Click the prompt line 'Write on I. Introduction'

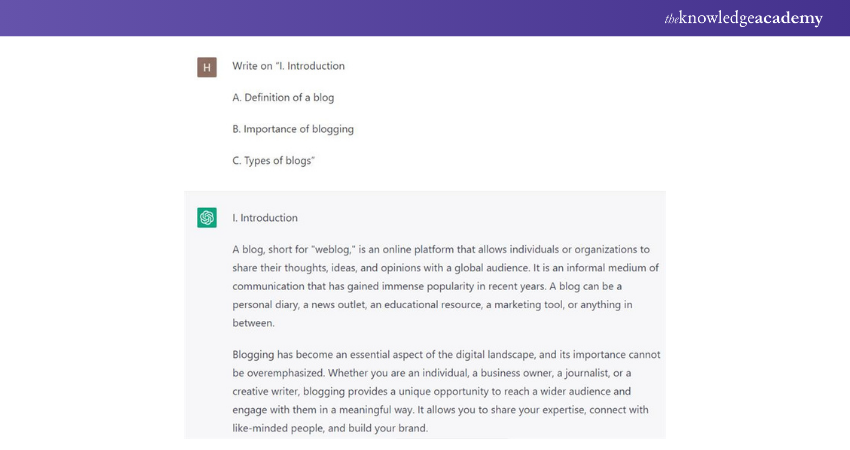pyautogui.click(x=288, y=66)
